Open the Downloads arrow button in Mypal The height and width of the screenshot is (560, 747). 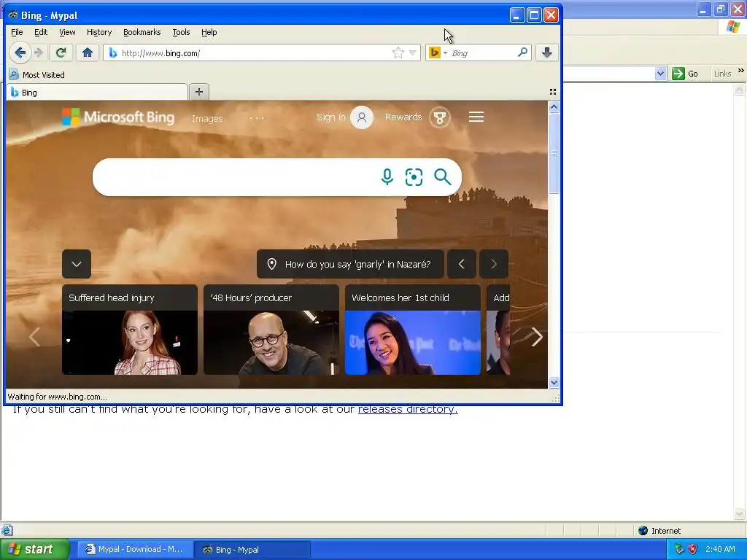pyautogui.click(x=547, y=52)
